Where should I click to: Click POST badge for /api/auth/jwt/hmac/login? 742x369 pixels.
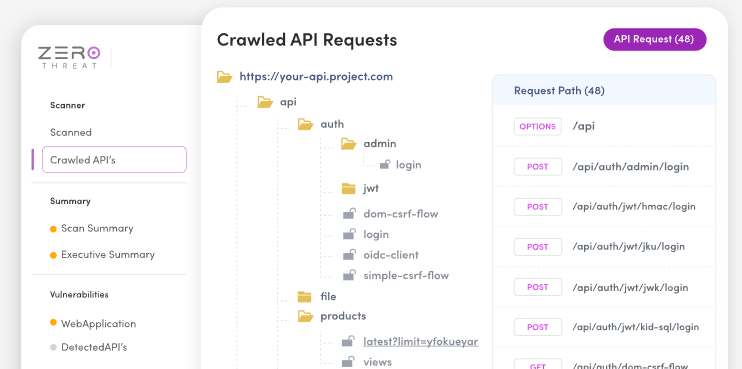(x=538, y=207)
